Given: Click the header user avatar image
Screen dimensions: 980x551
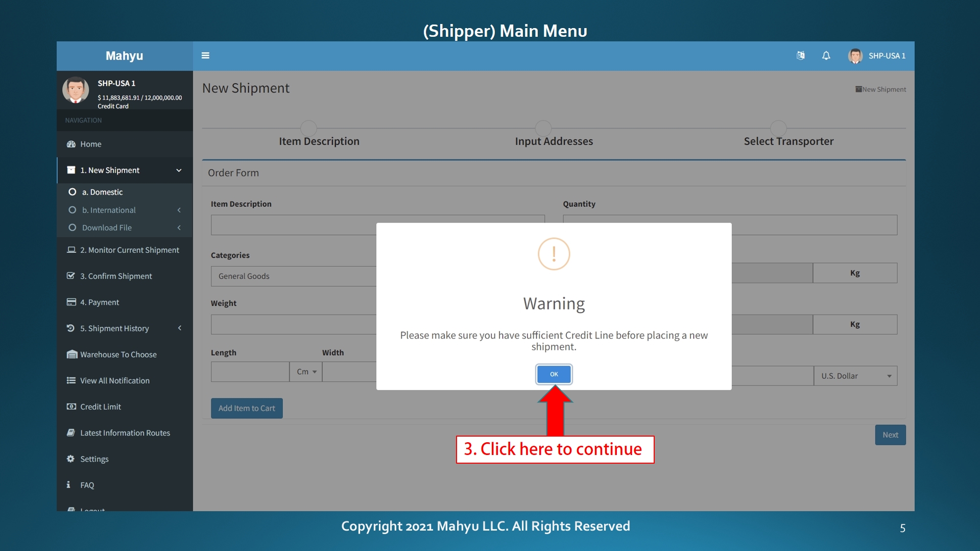Looking at the screenshot, I should tap(855, 56).
